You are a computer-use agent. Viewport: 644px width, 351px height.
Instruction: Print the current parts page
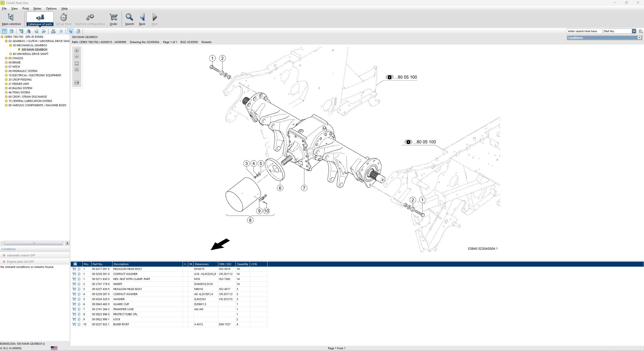(x=53, y=31)
